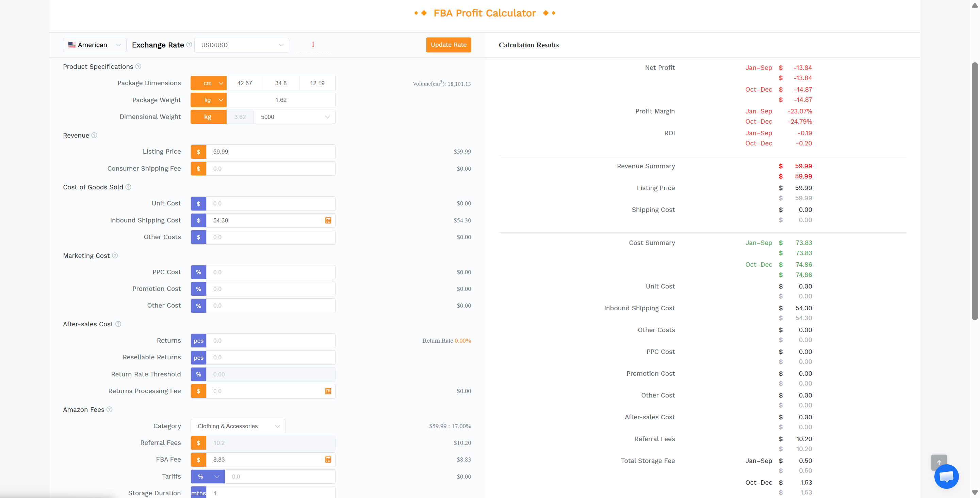Open the calculator for Inbound Shipping Cost
This screenshot has width=980, height=498.
click(328, 220)
